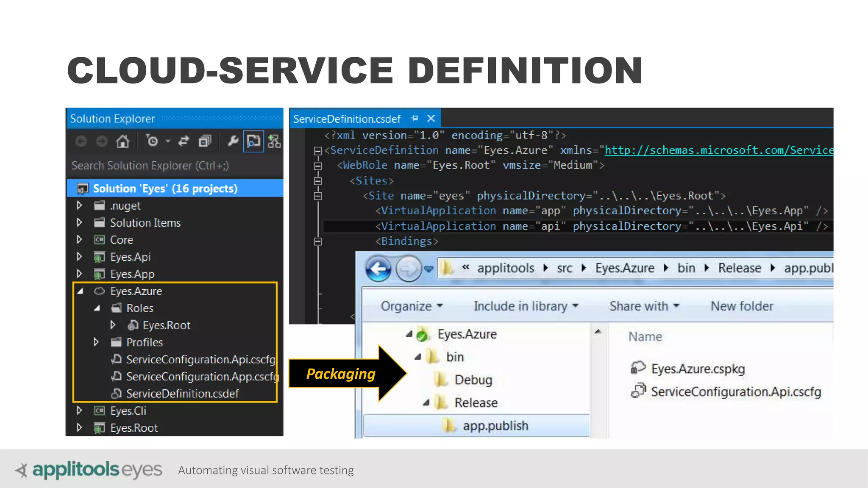This screenshot has width=868, height=488.
Task: Open the Organize menu
Action: tap(412, 306)
